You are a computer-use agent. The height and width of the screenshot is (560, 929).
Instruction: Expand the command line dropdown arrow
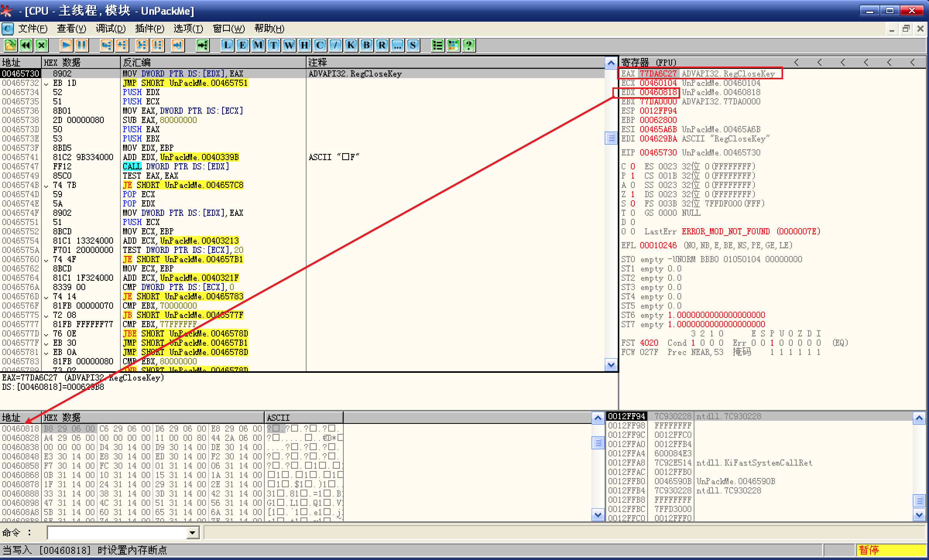[192, 533]
